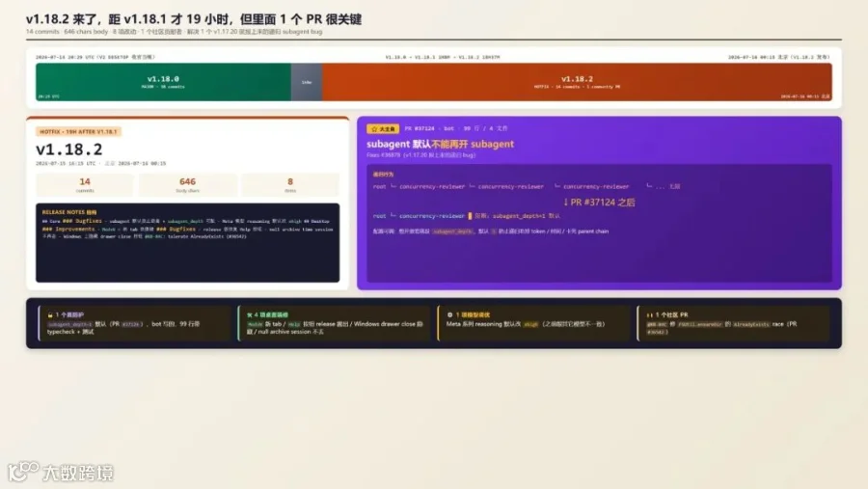The width and height of the screenshot is (868, 489).
Task: Click the watermark logo at bottom left
Action: [x=23, y=472]
